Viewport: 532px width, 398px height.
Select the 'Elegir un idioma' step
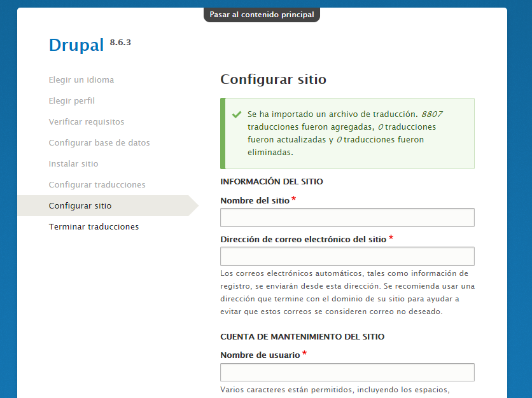(x=81, y=79)
